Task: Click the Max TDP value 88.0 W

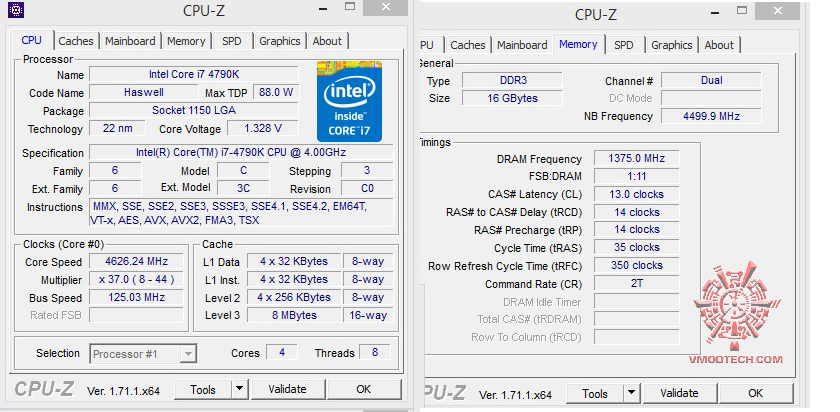Action: [x=276, y=92]
